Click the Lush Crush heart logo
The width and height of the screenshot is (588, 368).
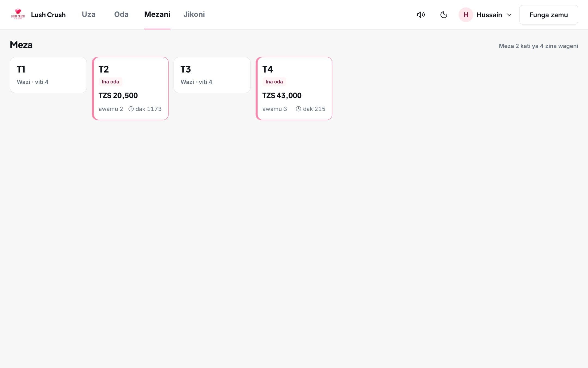[x=18, y=14]
